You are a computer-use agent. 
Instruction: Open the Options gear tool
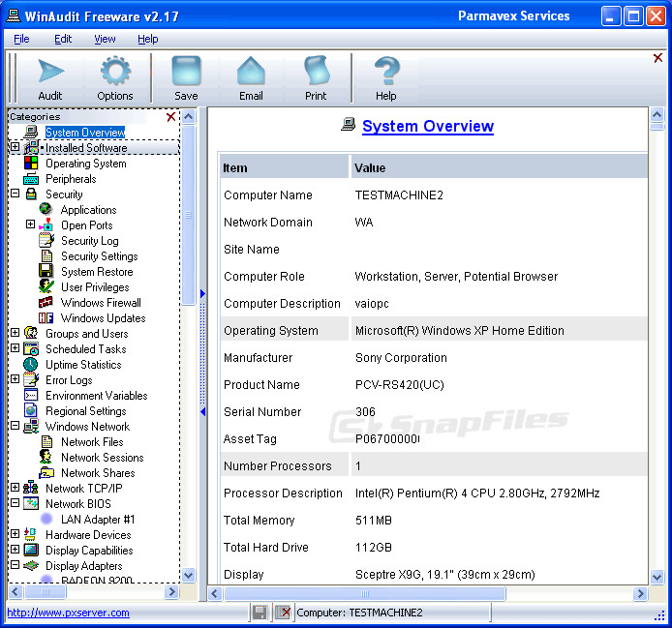tap(115, 79)
